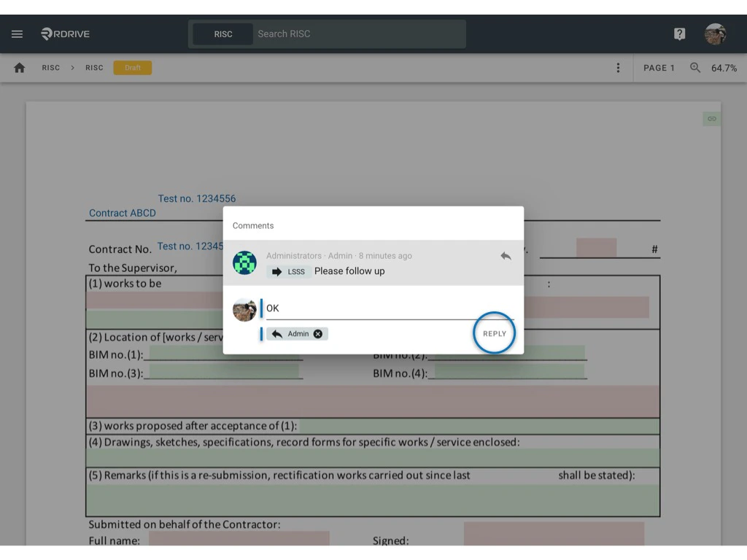The image size is (747, 560).
Task: Click the Comments dialog title
Action: [253, 226]
